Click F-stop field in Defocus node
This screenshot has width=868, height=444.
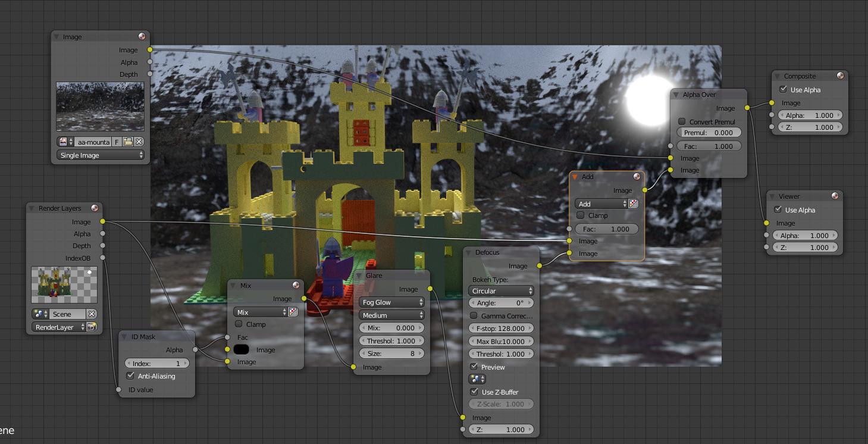click(501, 328)
